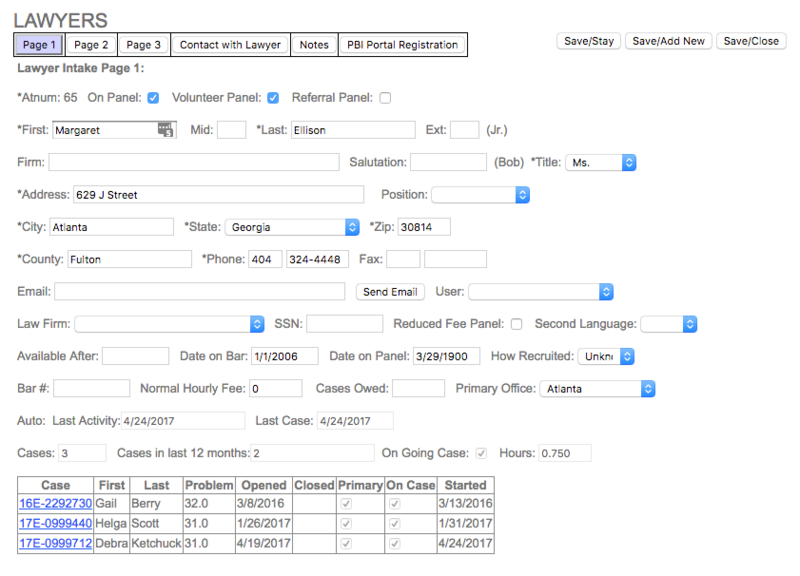The image size is (800, 576).
Task: Disable the Volunteer Panel checkbox
Action: (273, 98)
